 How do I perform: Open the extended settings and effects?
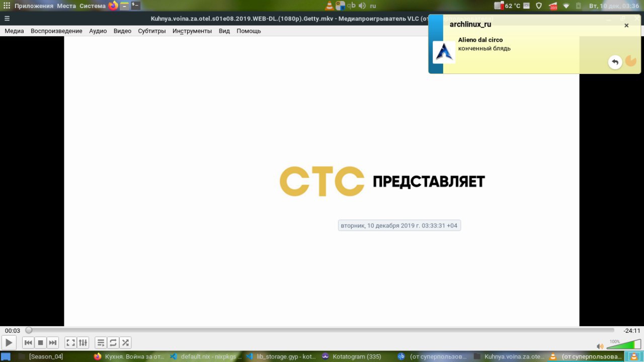point(83,343)
